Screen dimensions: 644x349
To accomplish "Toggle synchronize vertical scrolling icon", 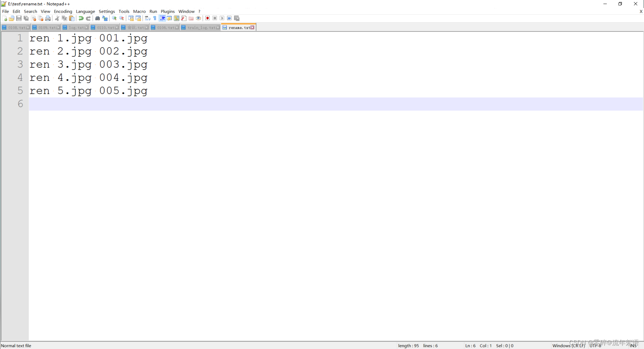I will click(x=131, y=18).
